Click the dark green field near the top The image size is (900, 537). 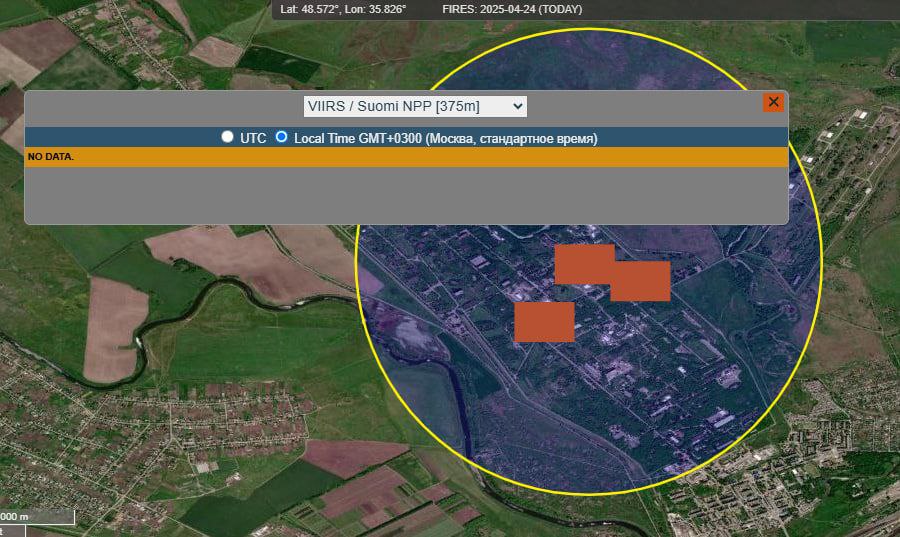pyautogui.click(x=278, y=63)
